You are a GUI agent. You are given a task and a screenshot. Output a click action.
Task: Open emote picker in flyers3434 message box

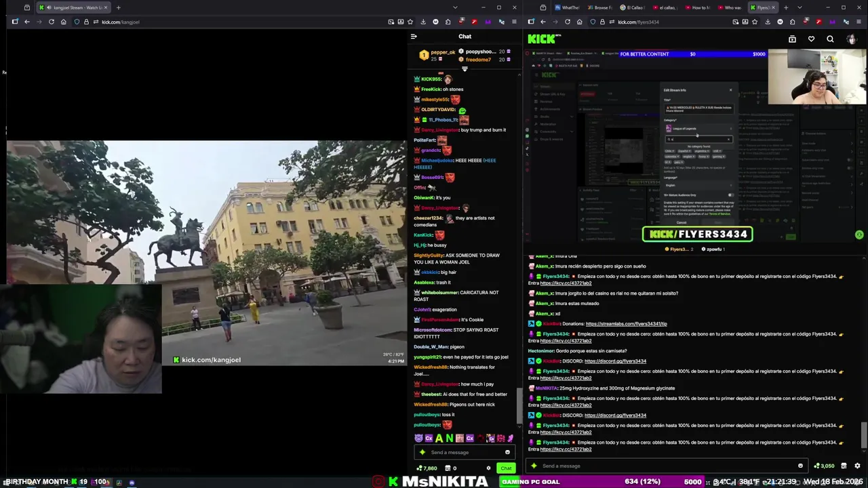point(800,466)
